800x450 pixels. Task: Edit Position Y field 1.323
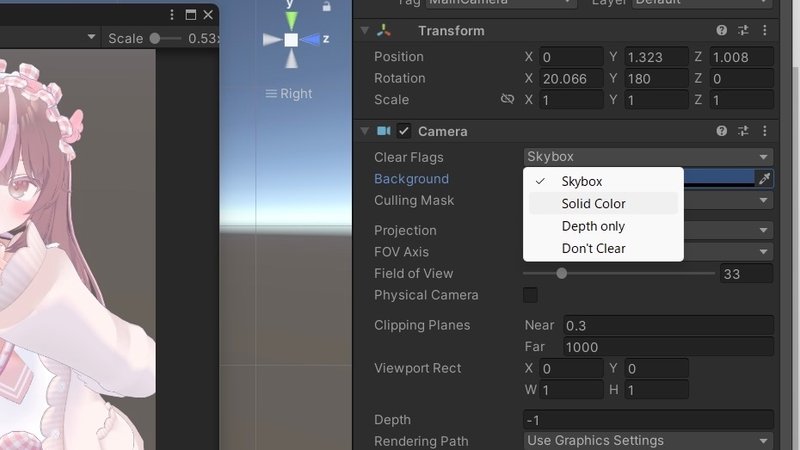point(656,57)
